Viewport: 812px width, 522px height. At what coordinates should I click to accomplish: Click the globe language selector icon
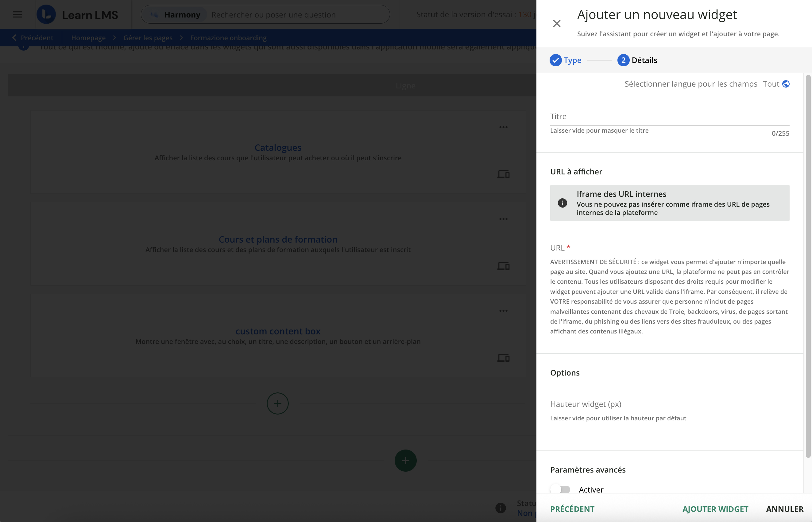(x=786, y=84)
